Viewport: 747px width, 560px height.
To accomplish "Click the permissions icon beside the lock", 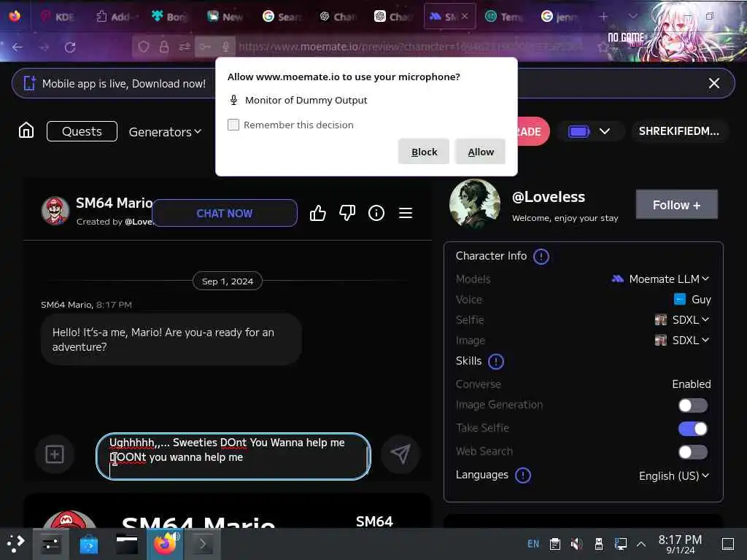I will (185, 47).
